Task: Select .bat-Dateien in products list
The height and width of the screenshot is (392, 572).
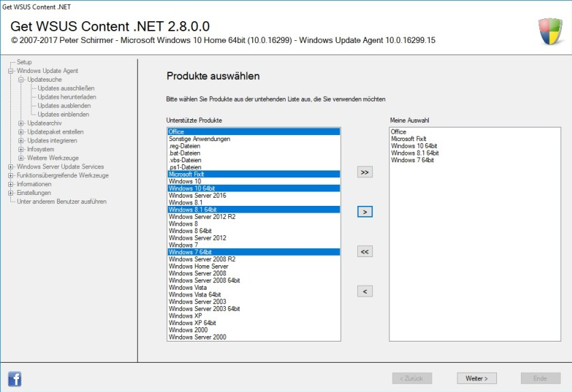Action: pyautogui.click(x=254, y=153)
